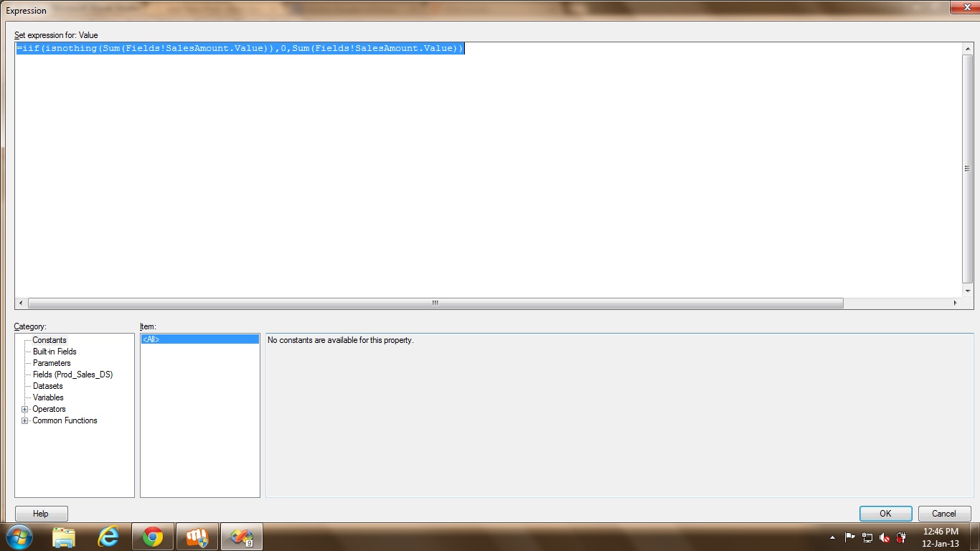
Task: Select Fields (Prod_Sales_DS) category
Action: pyautogui.click(x=72, y=375)
